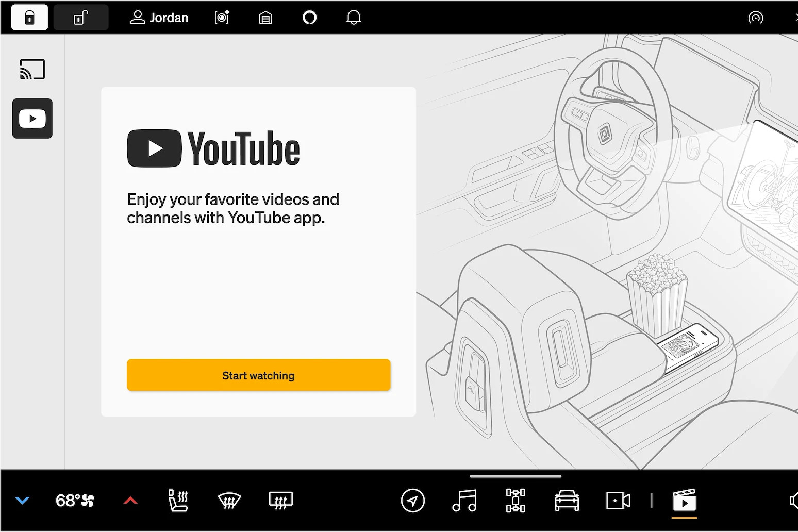The height and width of the screenshot is (532, 798).
Task: Open the Alexa voice assistant icon
Action: [309, 18]
